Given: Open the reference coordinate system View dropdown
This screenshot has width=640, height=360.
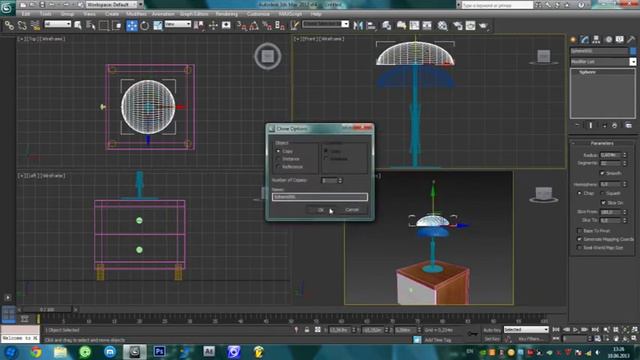Looking at the screenshot, I should 178,24.
